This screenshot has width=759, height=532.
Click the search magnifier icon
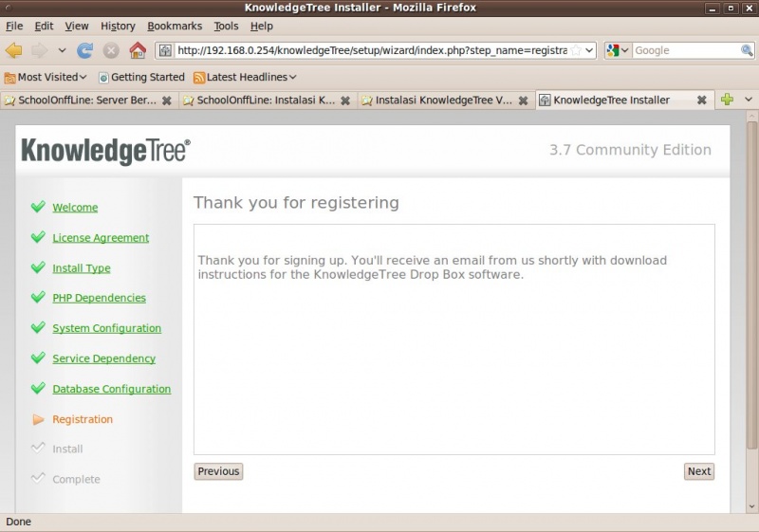click(747, 50)
